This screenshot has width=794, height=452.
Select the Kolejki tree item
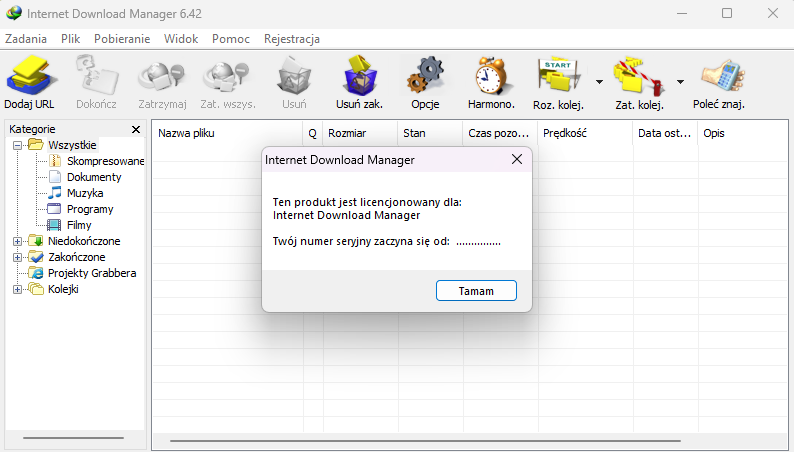[63, 290]
